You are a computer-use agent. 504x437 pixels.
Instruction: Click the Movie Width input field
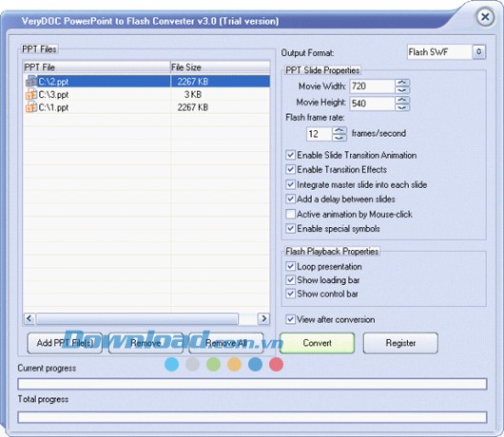tap(372, 86)
